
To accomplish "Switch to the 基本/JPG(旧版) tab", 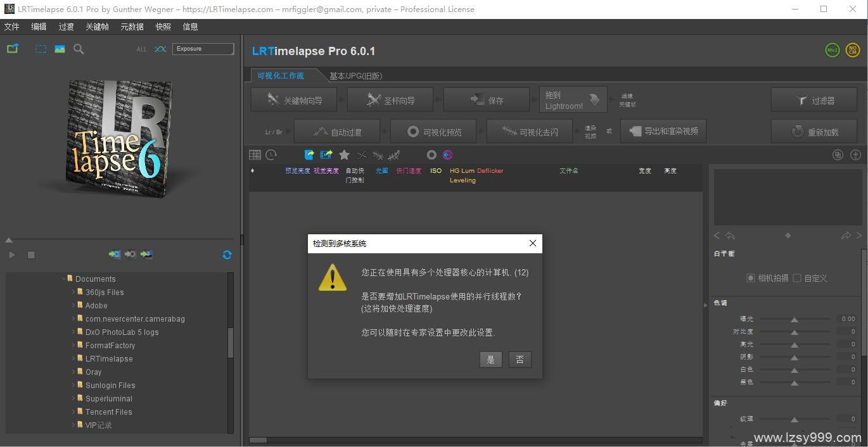I will (355, 76).
